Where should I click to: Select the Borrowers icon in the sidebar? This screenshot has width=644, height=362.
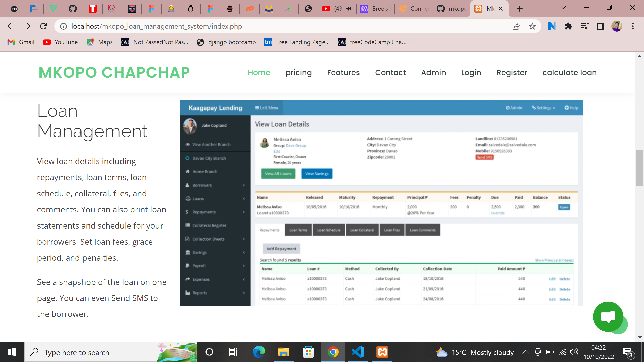tap(187, 185)
